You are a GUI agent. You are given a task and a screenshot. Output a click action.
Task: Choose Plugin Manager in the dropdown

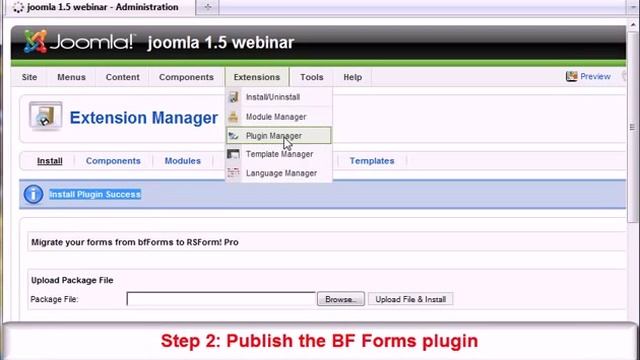coord(279,136)
